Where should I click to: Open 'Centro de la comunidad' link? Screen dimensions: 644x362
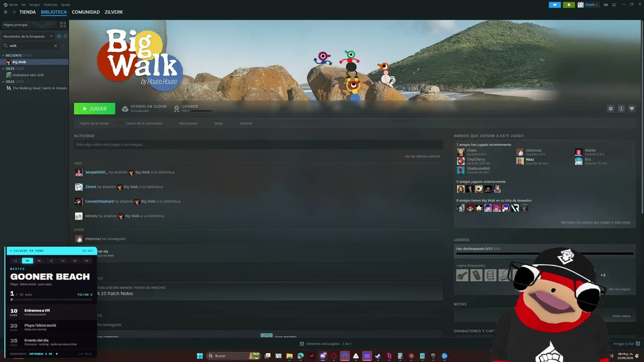[x=144, y=123]
